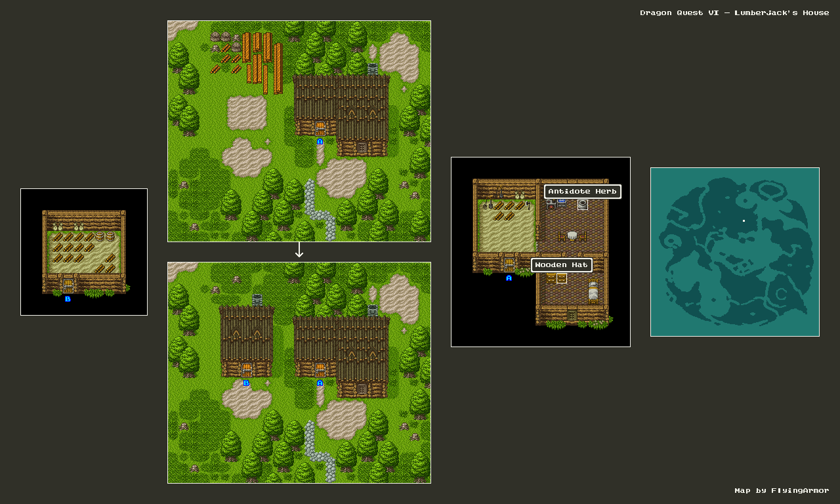Click the Map by FlyingArmor credit
This screenshot has width=840, height=504.
782,490
